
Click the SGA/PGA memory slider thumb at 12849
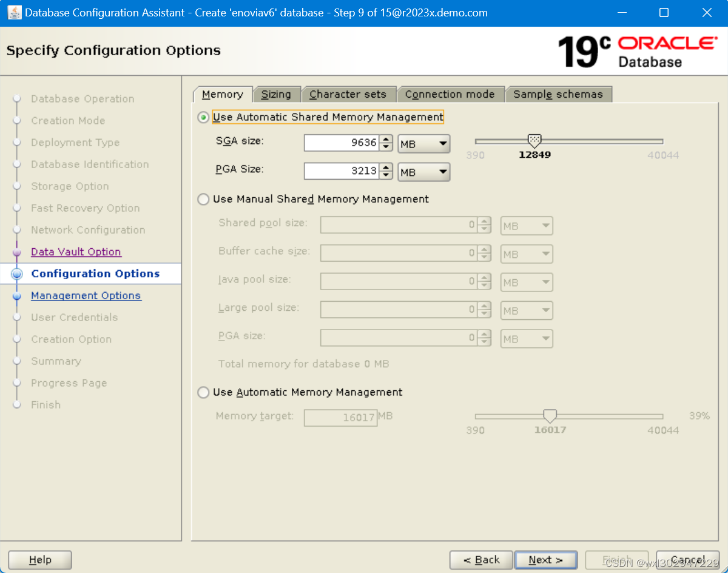[534, 141]
